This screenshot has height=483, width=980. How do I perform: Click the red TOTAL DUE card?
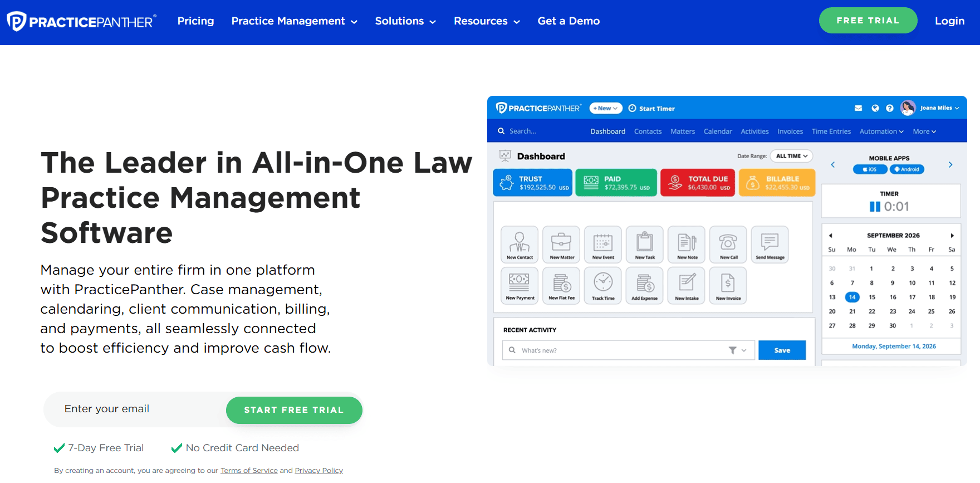pyautogui.click(x=698, y=183)
